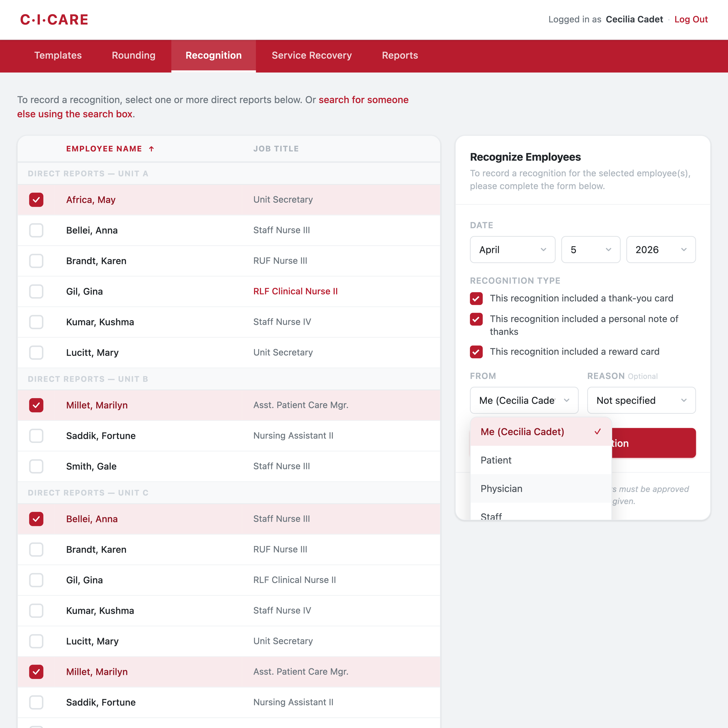Open the Service Recovery tab
728x728 pixels.
(312, 55)
